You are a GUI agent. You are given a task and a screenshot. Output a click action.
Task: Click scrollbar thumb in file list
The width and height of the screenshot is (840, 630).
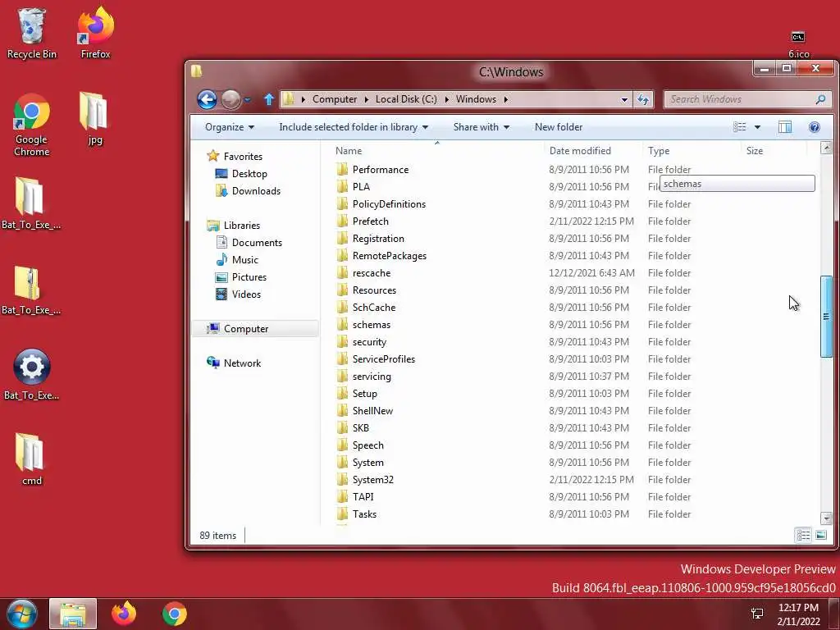[x=826, y=316]
